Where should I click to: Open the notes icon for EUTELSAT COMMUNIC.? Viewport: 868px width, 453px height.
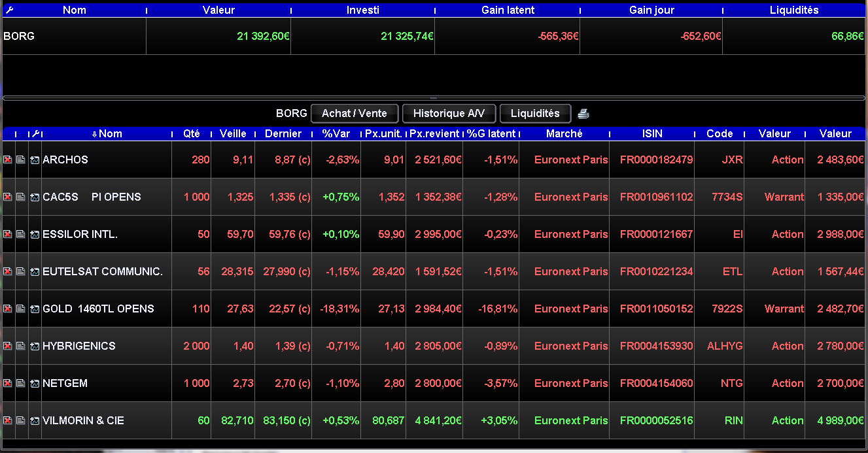click(21, 271)
